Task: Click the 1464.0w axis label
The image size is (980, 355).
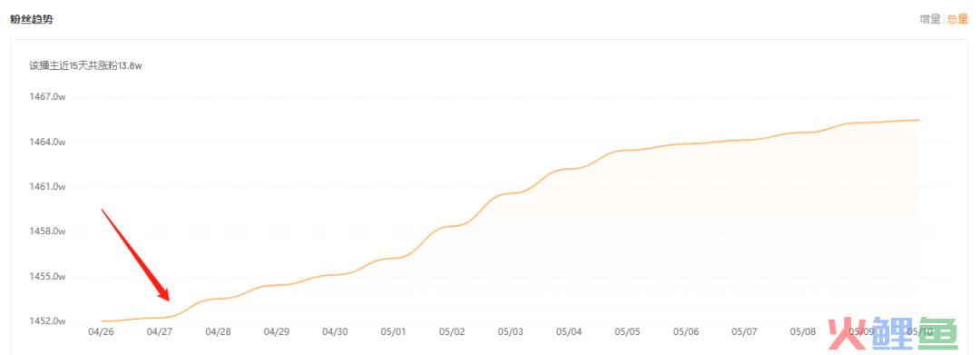Action: (47, 143)
